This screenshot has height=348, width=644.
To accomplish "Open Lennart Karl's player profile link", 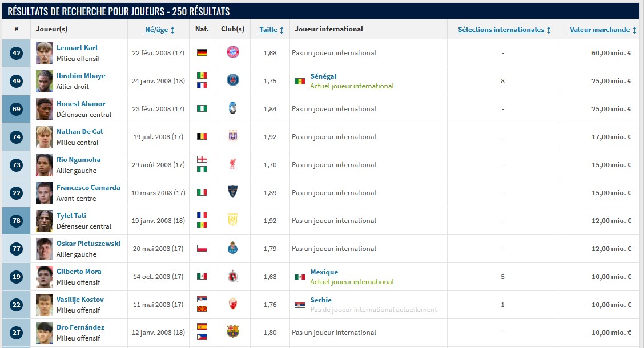I will (77, 48).
